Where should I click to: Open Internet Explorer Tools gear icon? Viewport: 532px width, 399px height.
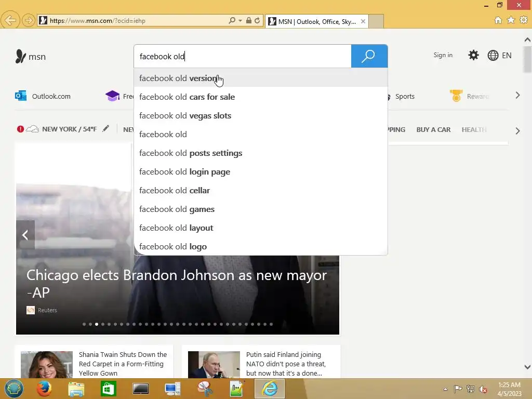tap(524, 20)
